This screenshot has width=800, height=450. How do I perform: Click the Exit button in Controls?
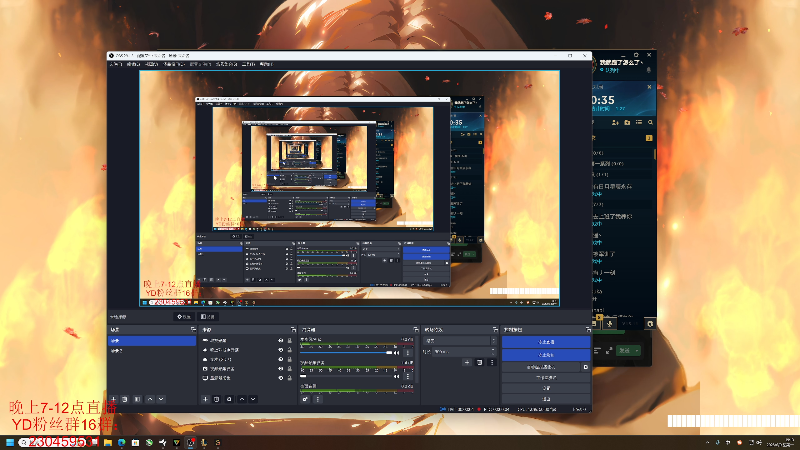546,399
